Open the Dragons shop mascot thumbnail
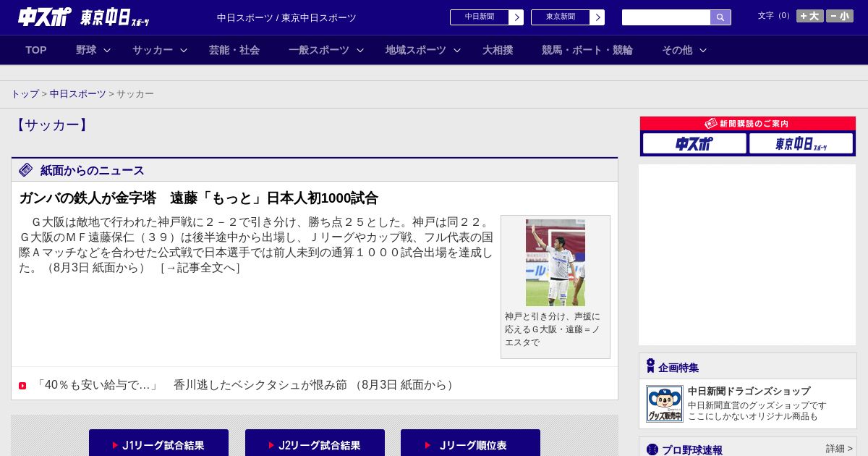The height and width of the screenshot is (456, 868). coord(664,404)
